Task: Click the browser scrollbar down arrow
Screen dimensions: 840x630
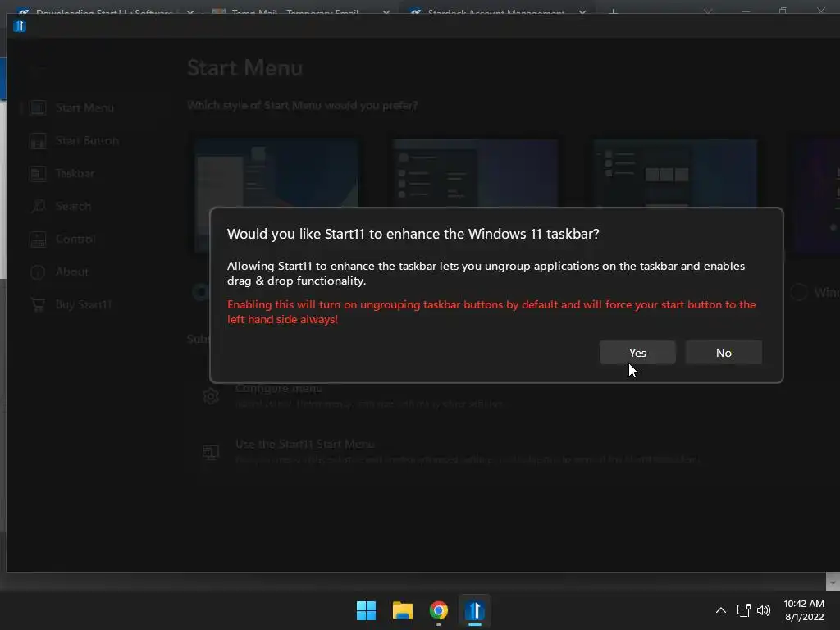Action: 833,582
